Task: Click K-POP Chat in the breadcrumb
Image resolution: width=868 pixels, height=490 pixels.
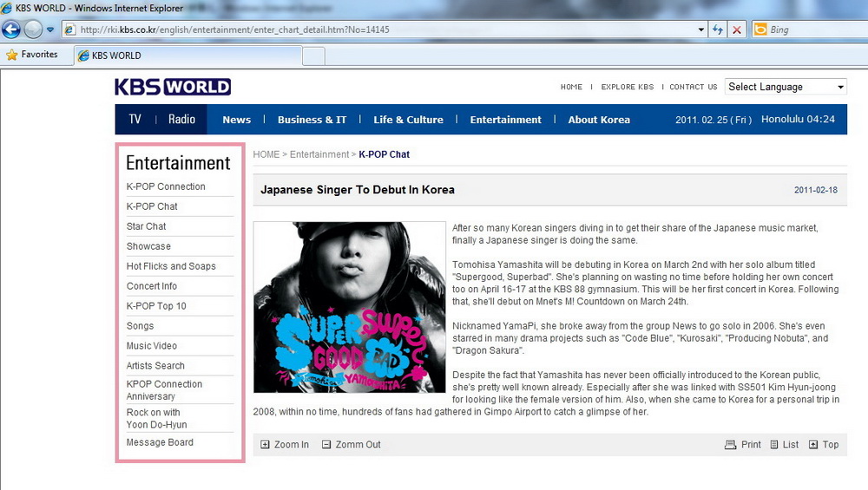Action: 385,154
